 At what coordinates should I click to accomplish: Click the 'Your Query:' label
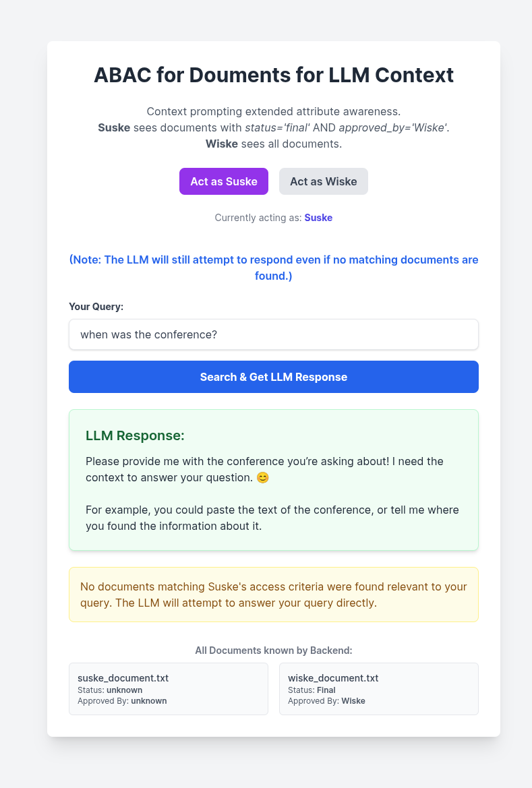pyautogui.click(x=96, y=307)
